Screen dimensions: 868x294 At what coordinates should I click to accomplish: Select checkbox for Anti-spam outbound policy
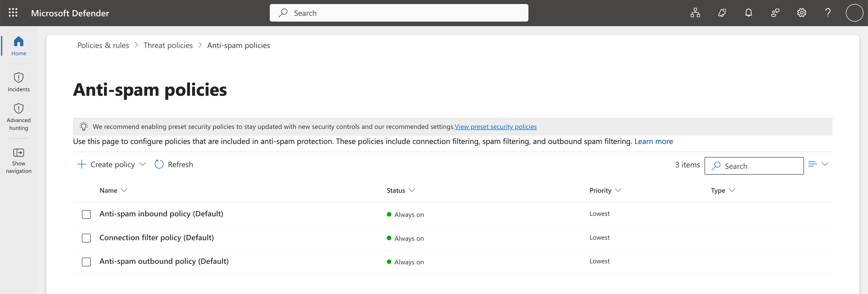(x=86, y=262)
